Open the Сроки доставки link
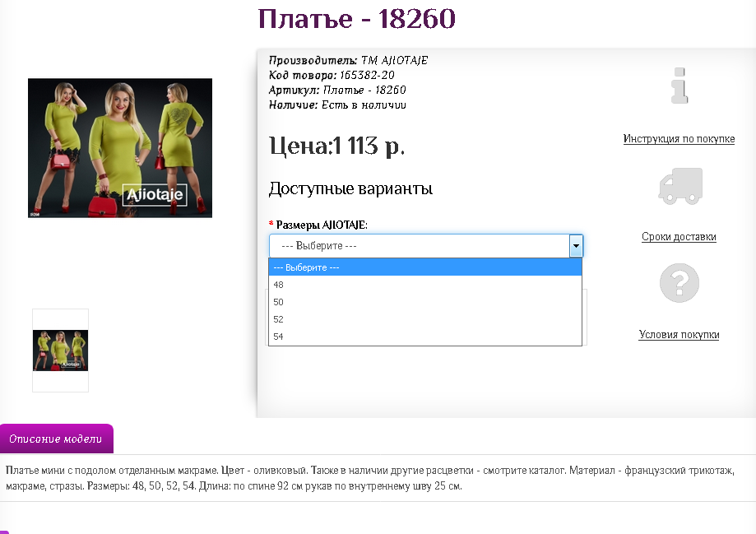 tap(679, 237)
